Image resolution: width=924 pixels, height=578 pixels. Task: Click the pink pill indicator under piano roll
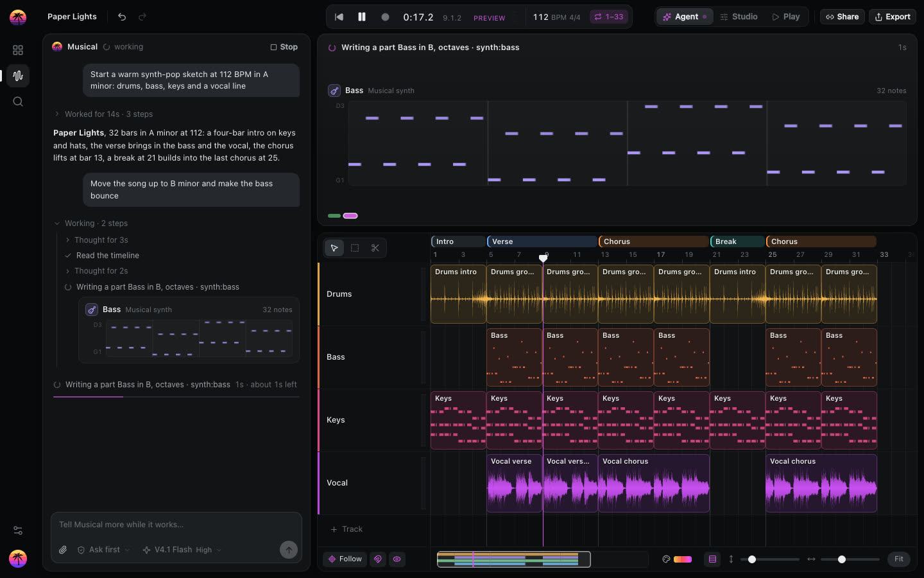(350, 216)
